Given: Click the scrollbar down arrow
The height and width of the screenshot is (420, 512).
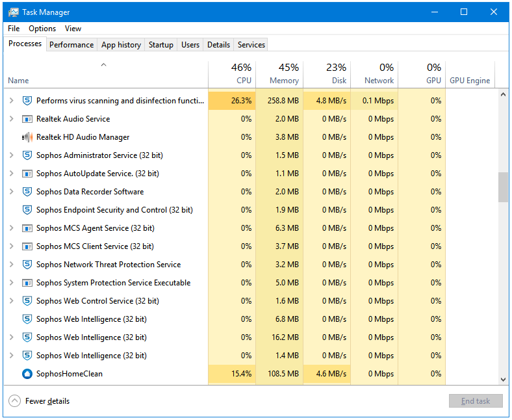Looking at the screenshot, I should tap(503, 380).
